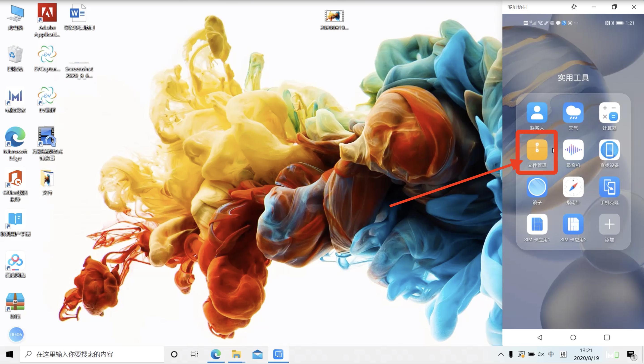644x364 pixels.
Task: Open the 联系人 contacts app
Action: [537, 113]
